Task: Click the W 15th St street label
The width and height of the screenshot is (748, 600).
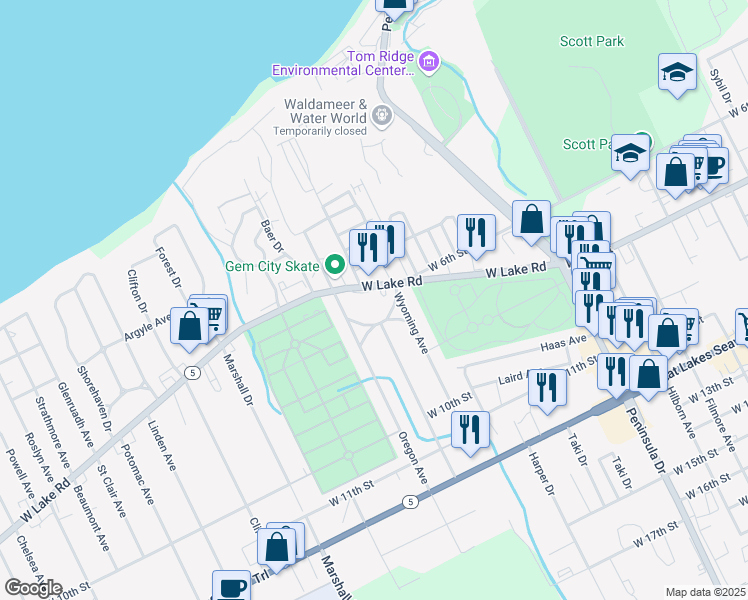Action: [696, 462]
